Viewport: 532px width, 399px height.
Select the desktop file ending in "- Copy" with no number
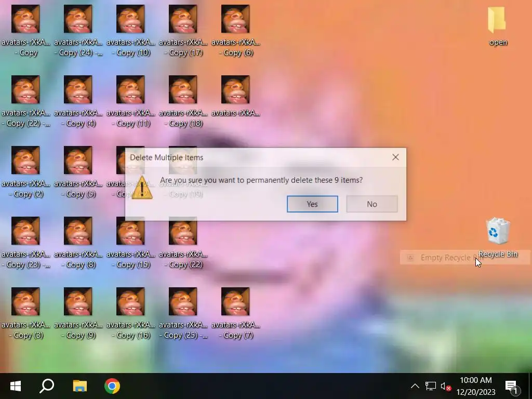[x=25, y=31]
